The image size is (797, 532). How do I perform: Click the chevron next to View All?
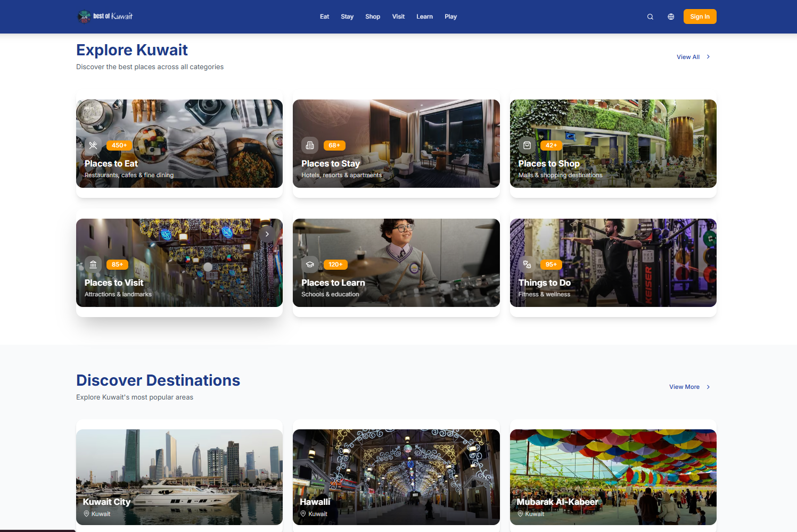(708, 57)
